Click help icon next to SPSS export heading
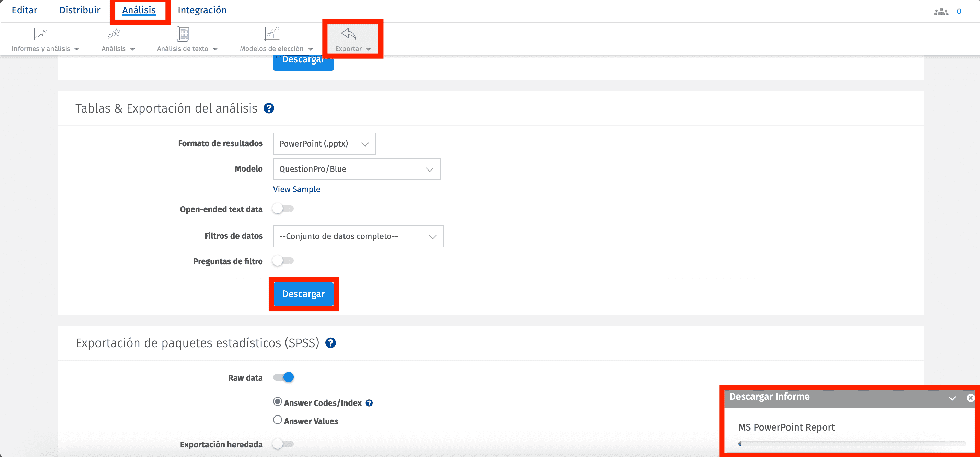Image resolution: width=980 pixels, height=457 pixels. pyautogui.click(x=330, y=343)
